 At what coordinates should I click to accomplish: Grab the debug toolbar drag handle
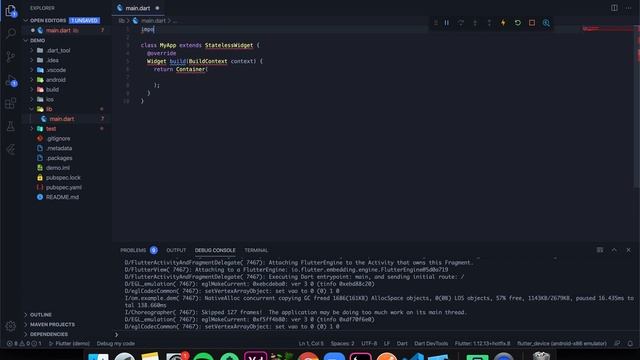pyautogui.click(x=436, y=23)
